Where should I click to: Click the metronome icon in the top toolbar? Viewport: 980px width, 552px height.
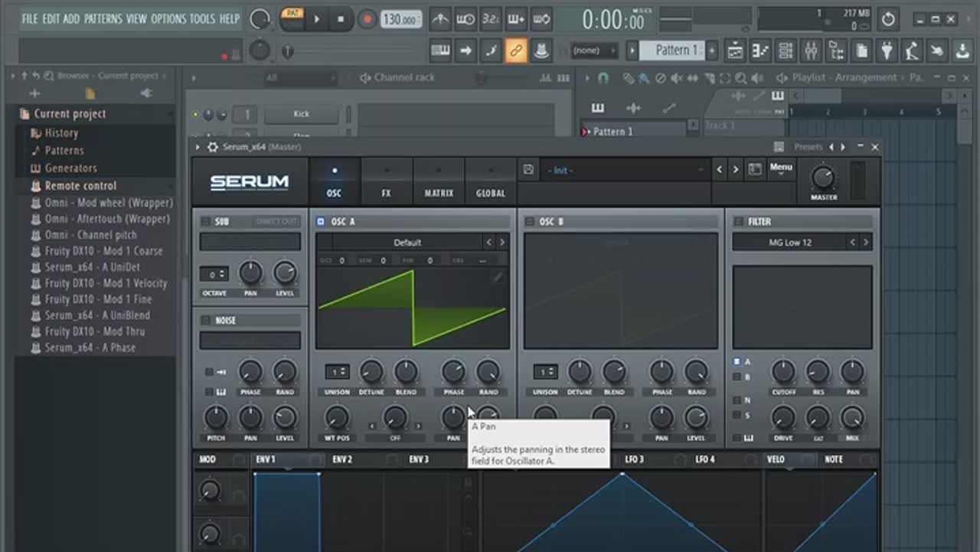point(439,19)
